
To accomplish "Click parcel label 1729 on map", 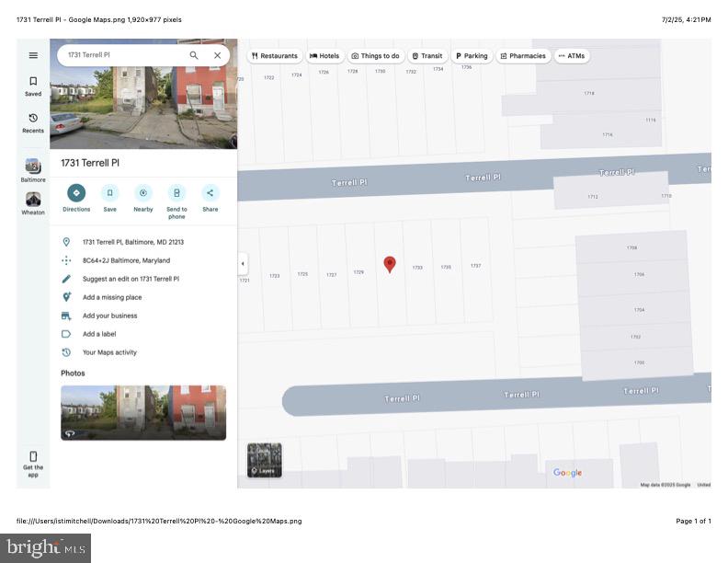I will pos(358,272).
